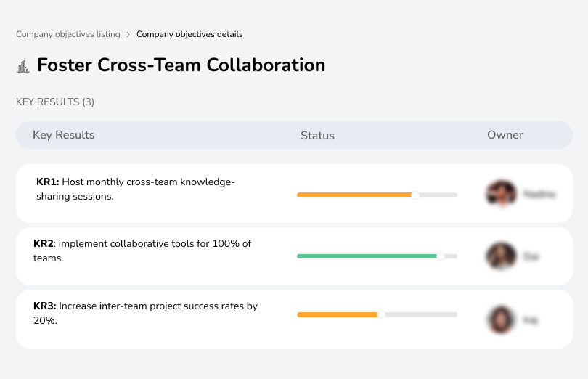This screenshot has width=588, height=379.
Task: Open the KR3 owner avatar
Action: point(501,319)
